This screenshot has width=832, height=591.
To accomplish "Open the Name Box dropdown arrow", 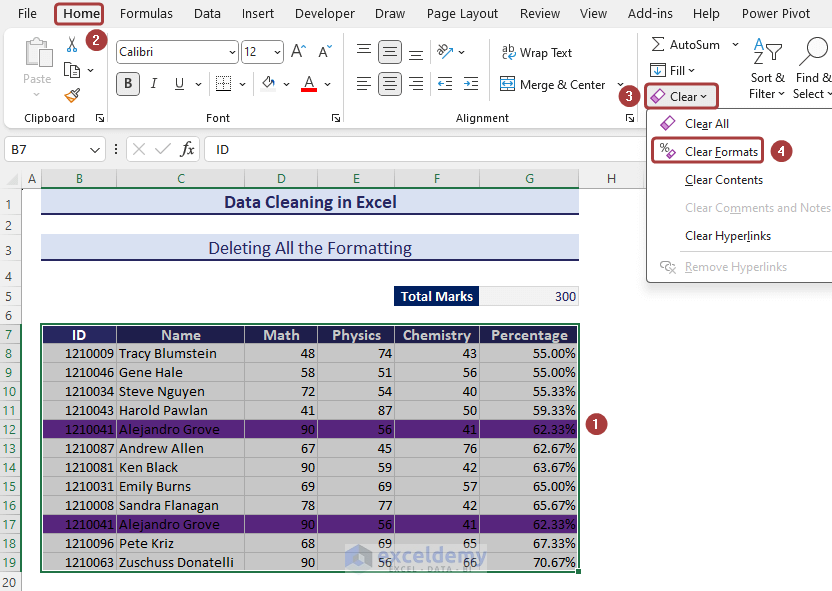I will [95, 149].
